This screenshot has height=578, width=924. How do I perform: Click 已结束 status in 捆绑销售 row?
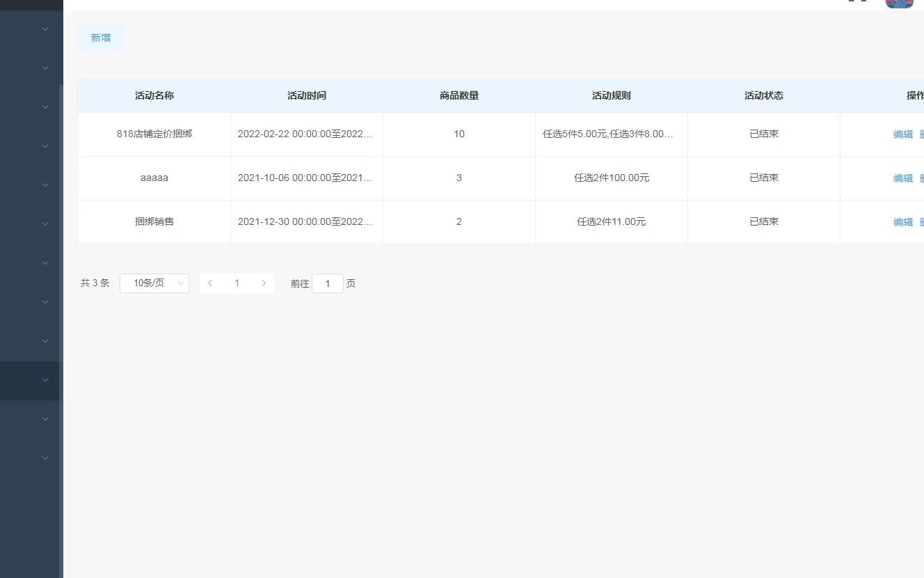click(x=764, y=221)
